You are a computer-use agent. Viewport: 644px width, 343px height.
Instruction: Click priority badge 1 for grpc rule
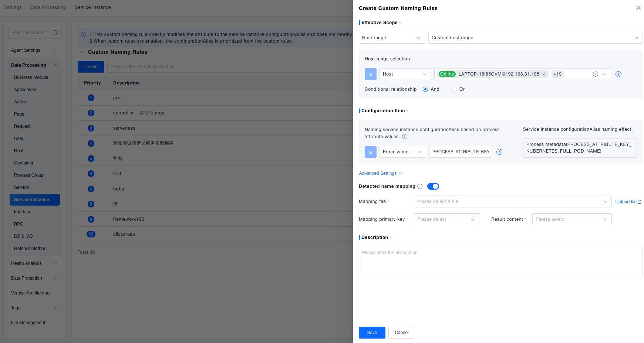tap(91, 98)
